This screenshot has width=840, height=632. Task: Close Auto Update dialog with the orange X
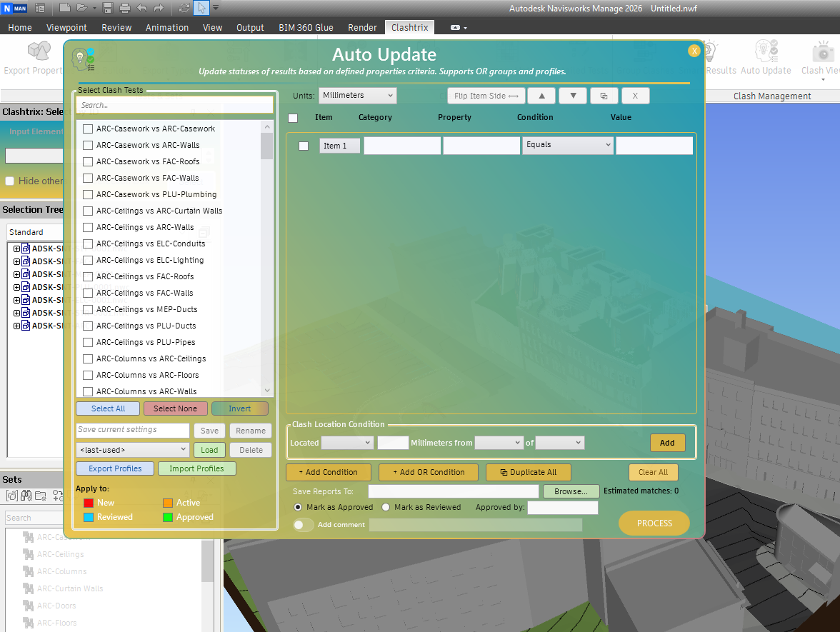[694, 51]
